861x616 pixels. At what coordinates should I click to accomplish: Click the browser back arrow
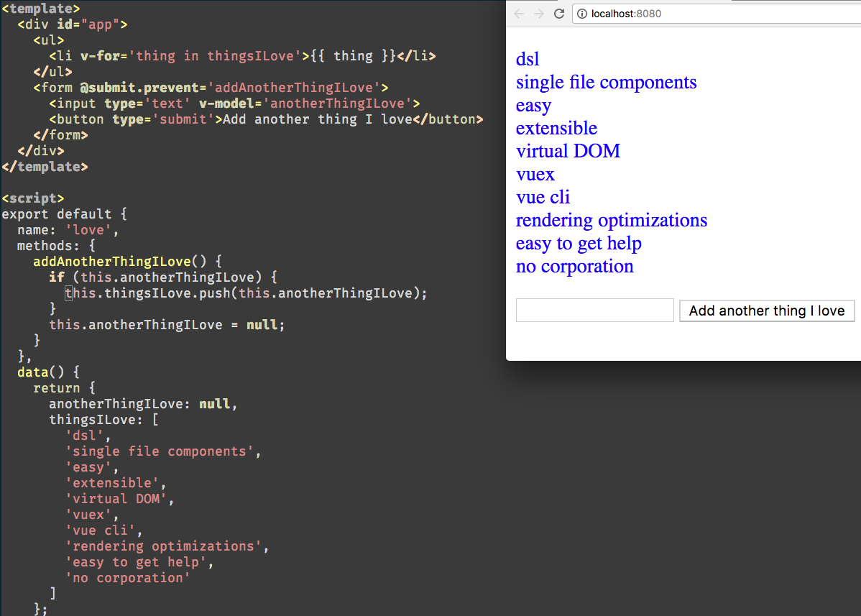(519, 14)
